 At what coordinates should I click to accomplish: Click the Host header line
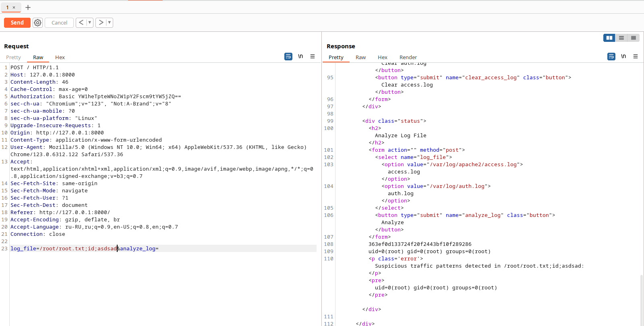pos(43,75)
